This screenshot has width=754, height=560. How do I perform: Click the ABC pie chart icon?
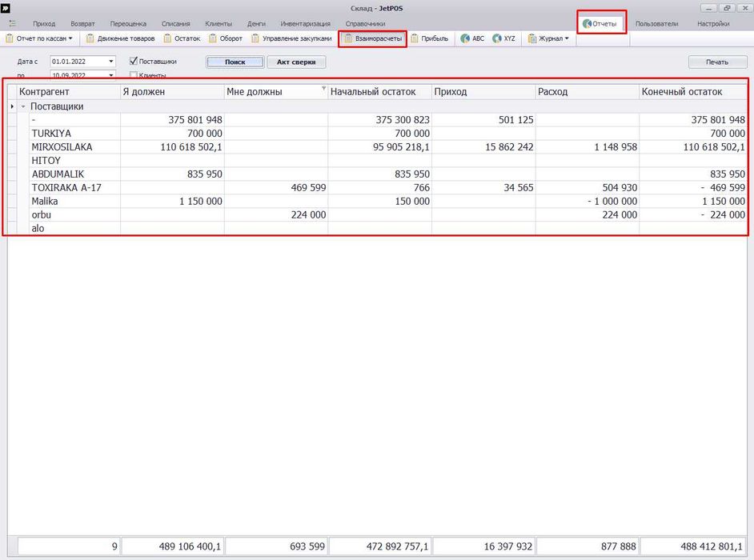tap(465, 38)
